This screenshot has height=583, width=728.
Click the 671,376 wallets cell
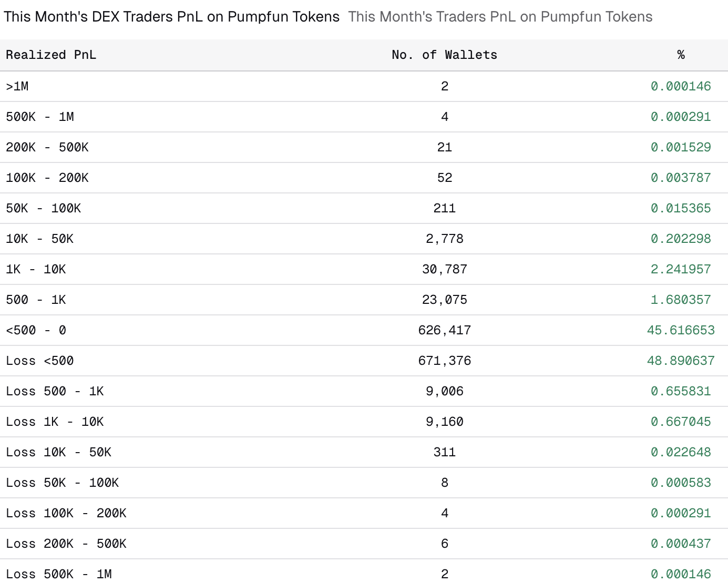444,361
